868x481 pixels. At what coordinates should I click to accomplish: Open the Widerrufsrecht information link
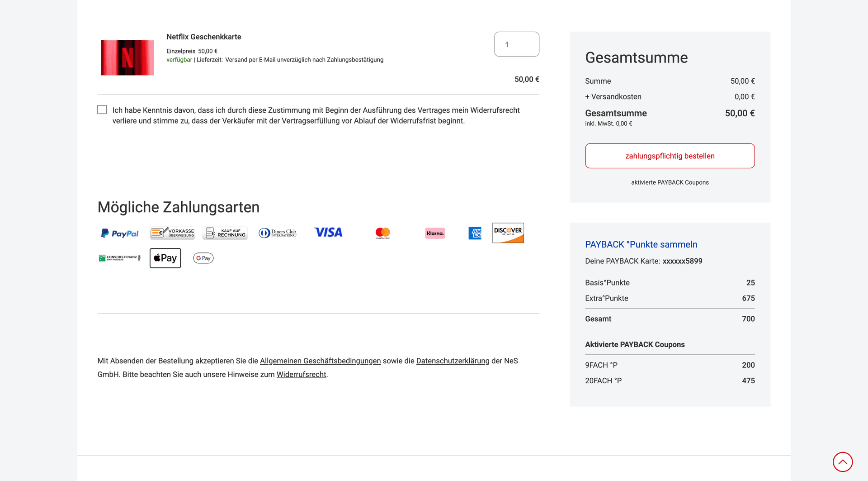pyautogui.click(x=302, y=374)
